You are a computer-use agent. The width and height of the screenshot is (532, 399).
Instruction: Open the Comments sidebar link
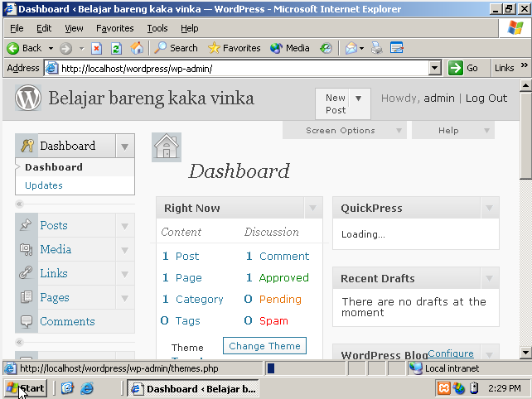[67, 321]
